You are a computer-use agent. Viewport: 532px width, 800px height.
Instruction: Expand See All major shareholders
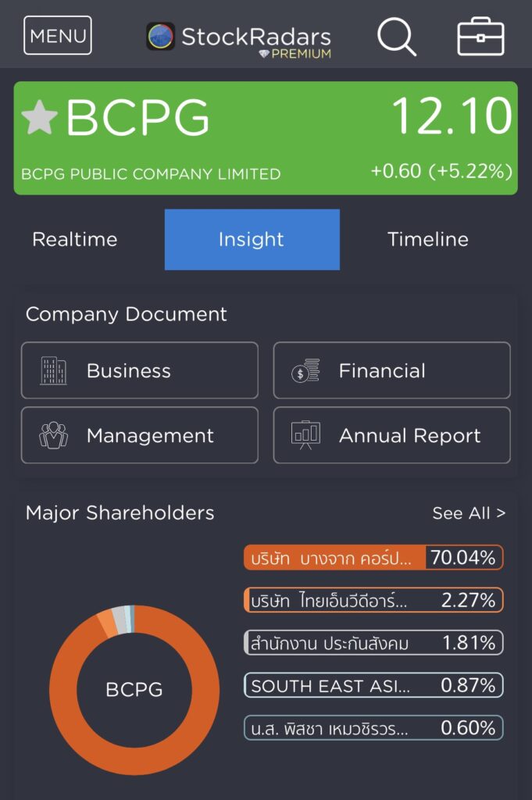tap(469, 513)
